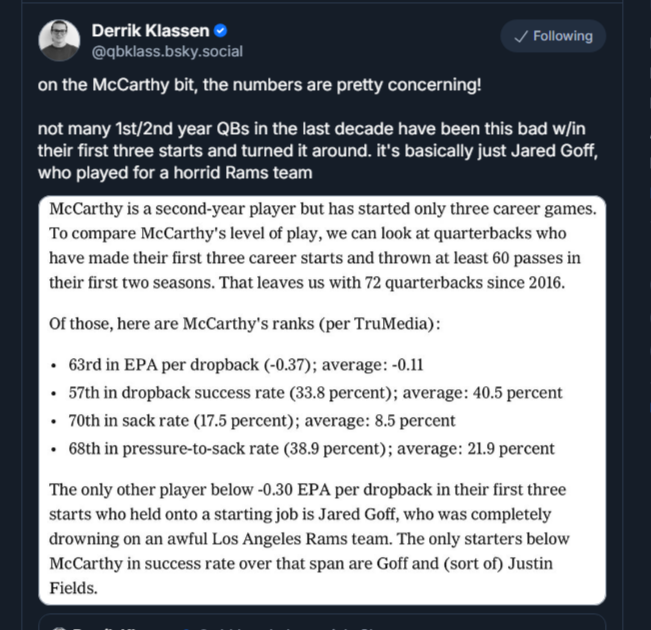Click the sentence ending with 'Justin Fields'

coord(310,564)
